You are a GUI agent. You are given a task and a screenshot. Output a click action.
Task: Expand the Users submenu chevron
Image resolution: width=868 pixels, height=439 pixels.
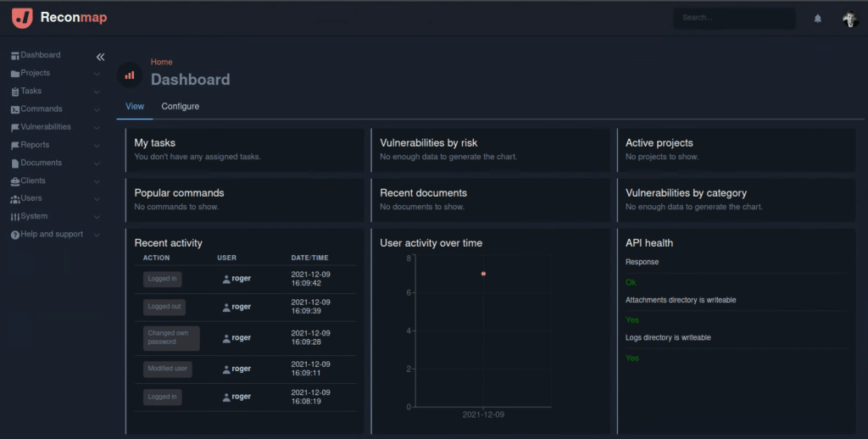(x=97, y=199)
